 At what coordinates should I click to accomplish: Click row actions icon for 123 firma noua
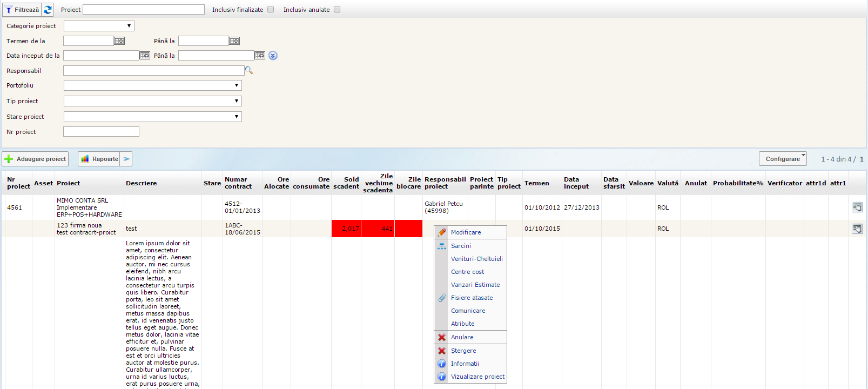pyautogui.click(x=857, y=229)
